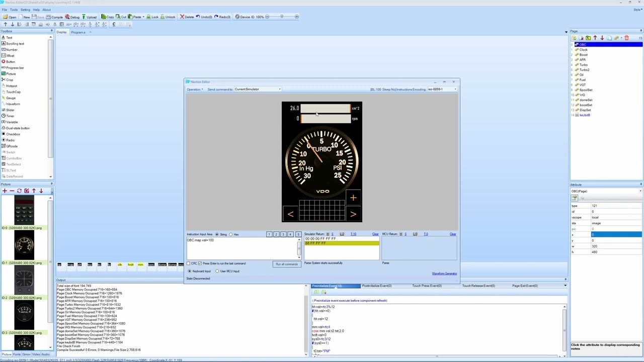Open the Postinitialize Event tab
Image resolution: width=644 pixels, height=362 pixels.
coord(377,286)
